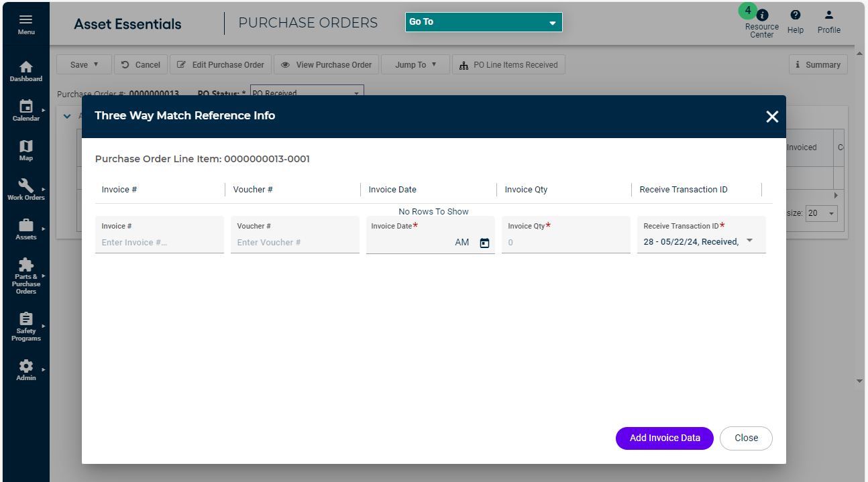Viewport: 868px width, 482px height.
Task: Click the page scrollbar up arrow
Action: coord(859,53)
